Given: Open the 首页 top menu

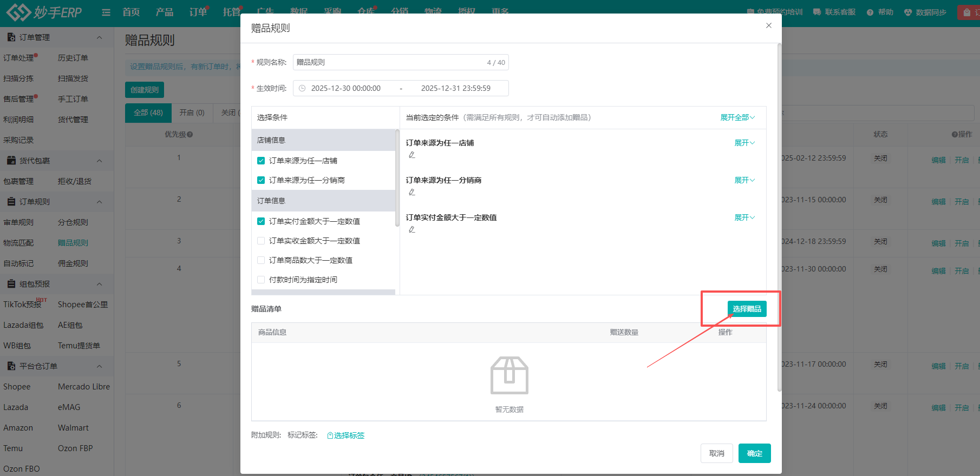Looking at the screenshot, I should pos(131,12).
